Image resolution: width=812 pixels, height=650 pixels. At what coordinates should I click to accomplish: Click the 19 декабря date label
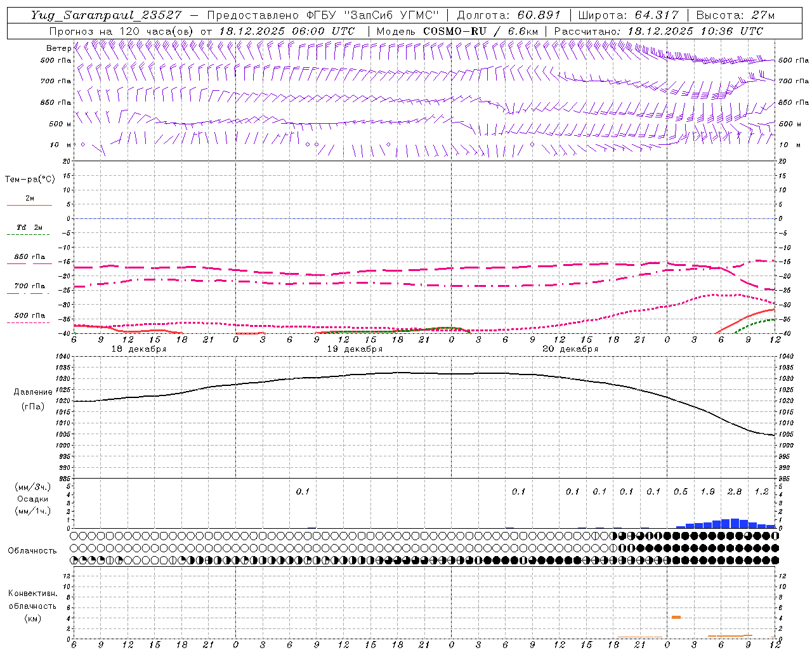[x=355, y=349]
